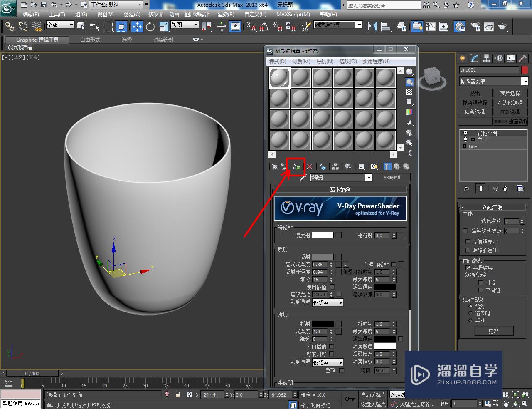Viewport: 532px width, 409px height.
Task: Open the Create command panel tab
Action: coord(463,58)
